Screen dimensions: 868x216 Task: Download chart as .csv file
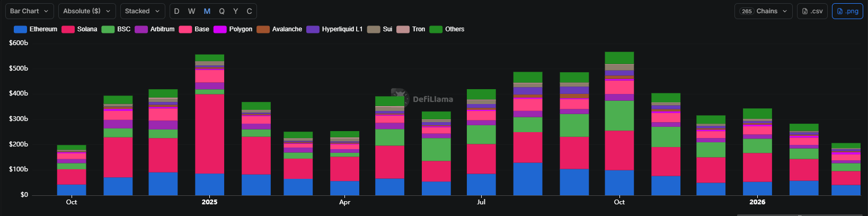click(x=812, y=11)
